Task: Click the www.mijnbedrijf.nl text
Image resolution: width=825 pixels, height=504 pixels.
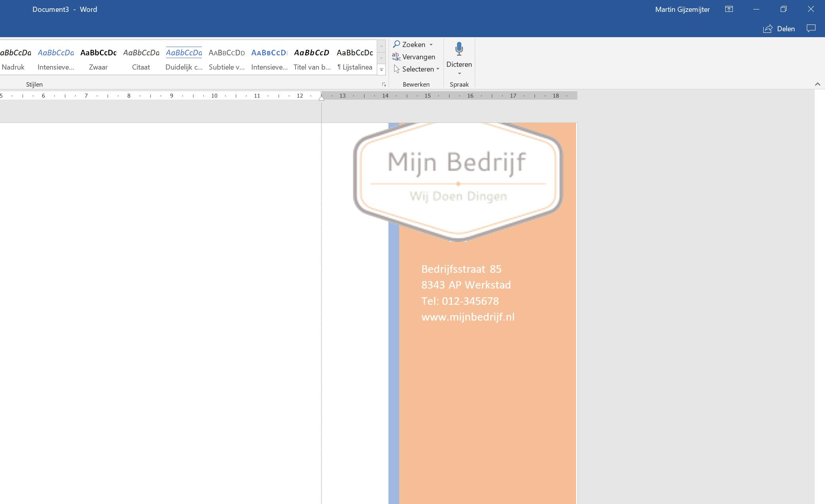Action: pyautogui.click(x=468, y=317)
